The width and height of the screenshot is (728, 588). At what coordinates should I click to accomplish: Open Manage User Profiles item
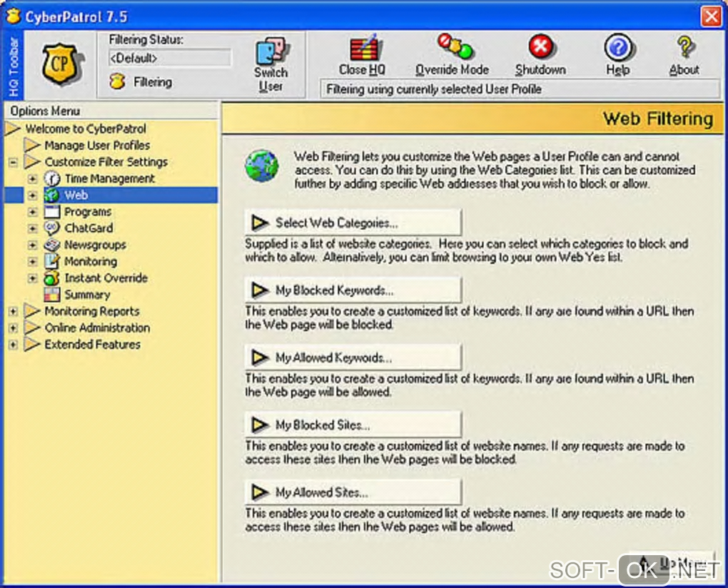[x=97, y=146]
